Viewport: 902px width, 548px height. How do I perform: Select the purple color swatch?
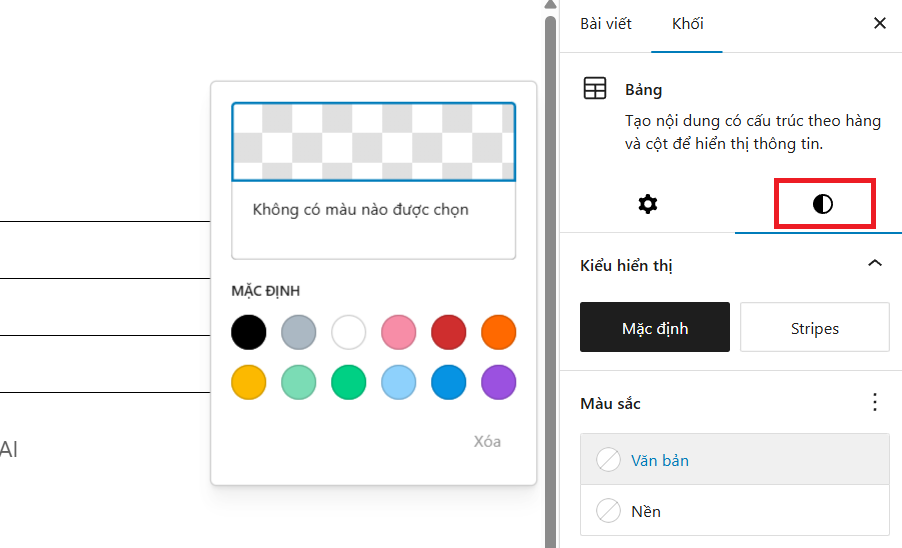[x=499, y=382]
